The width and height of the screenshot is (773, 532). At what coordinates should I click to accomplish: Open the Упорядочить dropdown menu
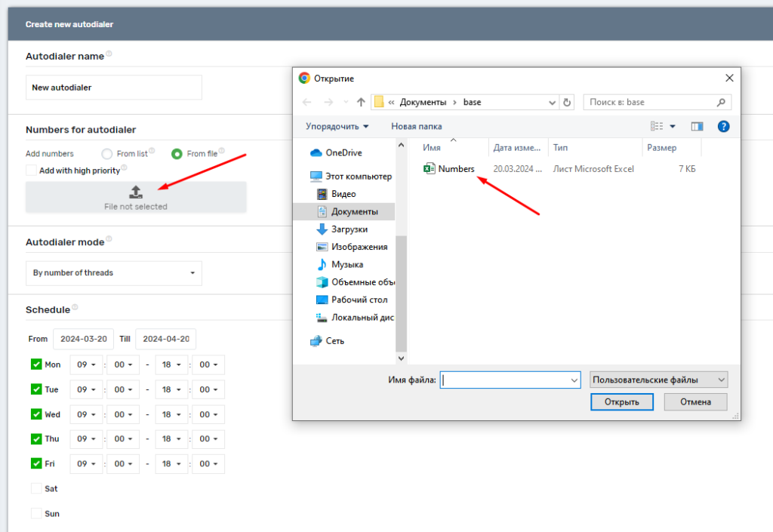pyautogui.click(x=337, y=126)
